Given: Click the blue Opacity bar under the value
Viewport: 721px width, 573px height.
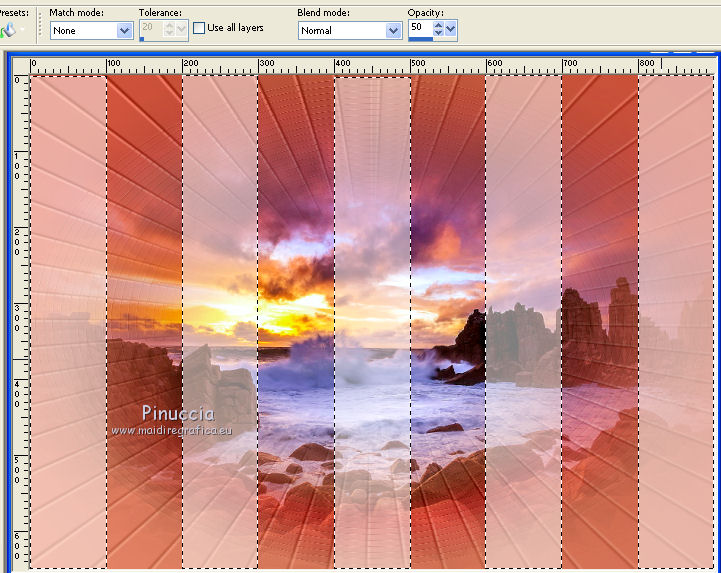Looking at the screenshot, I should coord(421,39).
